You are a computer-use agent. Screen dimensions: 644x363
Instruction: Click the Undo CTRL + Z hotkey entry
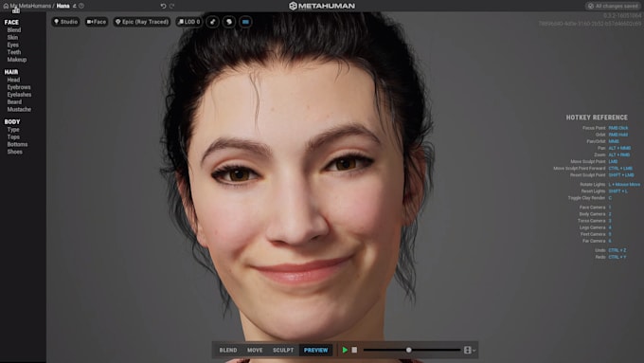pyautogui.click(x=610, y=250)
